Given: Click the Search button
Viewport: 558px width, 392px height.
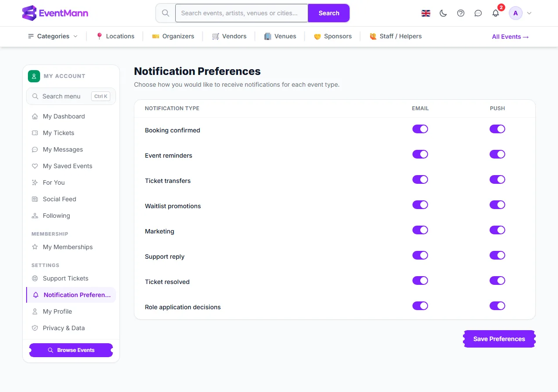Looking at the screenshot, I should tap(329, 13).
